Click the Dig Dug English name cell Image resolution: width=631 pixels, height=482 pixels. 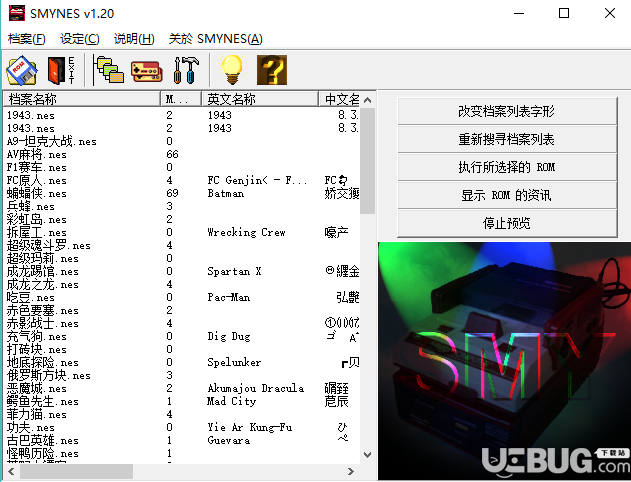pyautogui.click(x=229, y=336)
